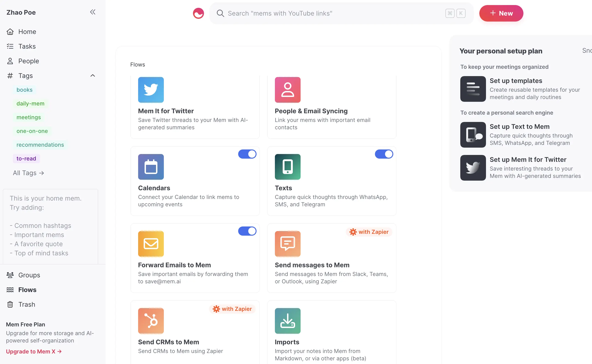Open Send CRMs to Mem title
This screenshot has height=364, width=592.
click(x=168, y=342)
